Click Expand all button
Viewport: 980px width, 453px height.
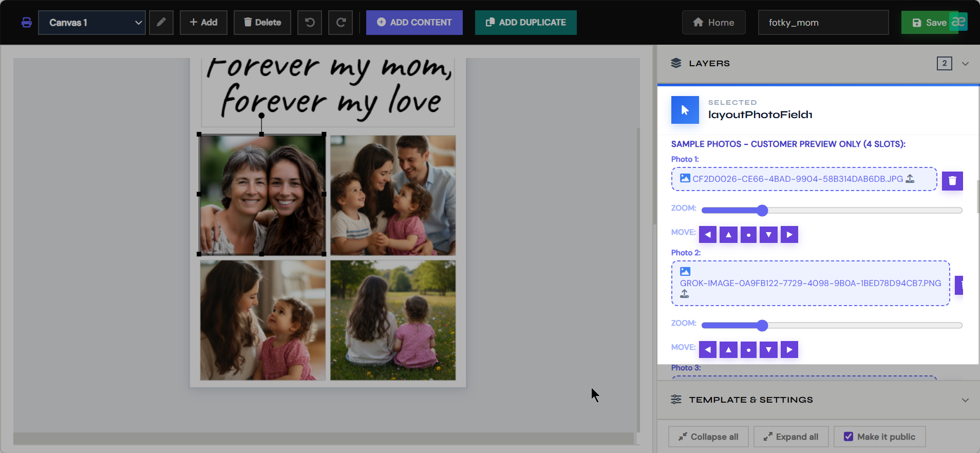pyautogui.click(x=791, y=437)
